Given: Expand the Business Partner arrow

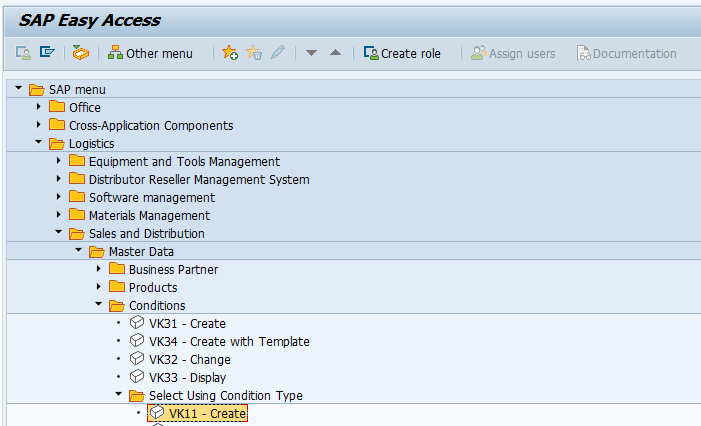Looking at the screenshot, I should (x=99, y=269).
